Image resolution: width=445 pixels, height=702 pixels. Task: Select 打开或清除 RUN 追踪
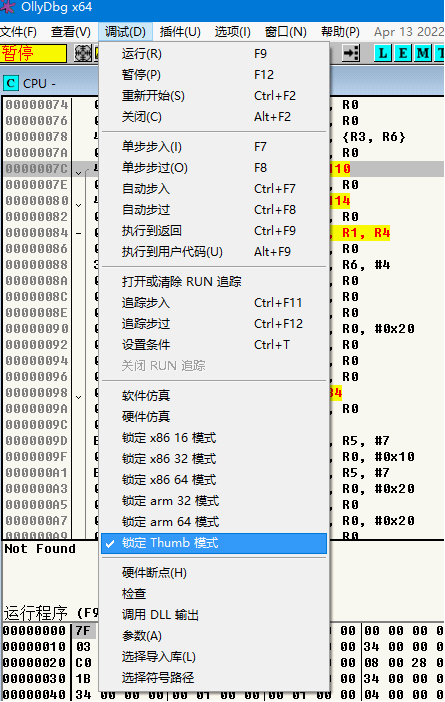pos(214,282)
